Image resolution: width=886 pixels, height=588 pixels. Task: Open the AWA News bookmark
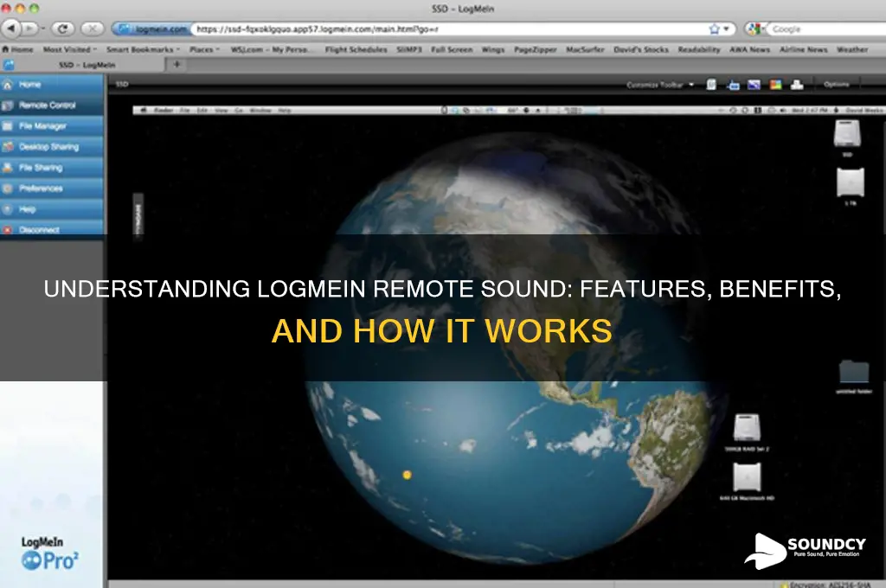pyautogui.click(x=749, y=49)
